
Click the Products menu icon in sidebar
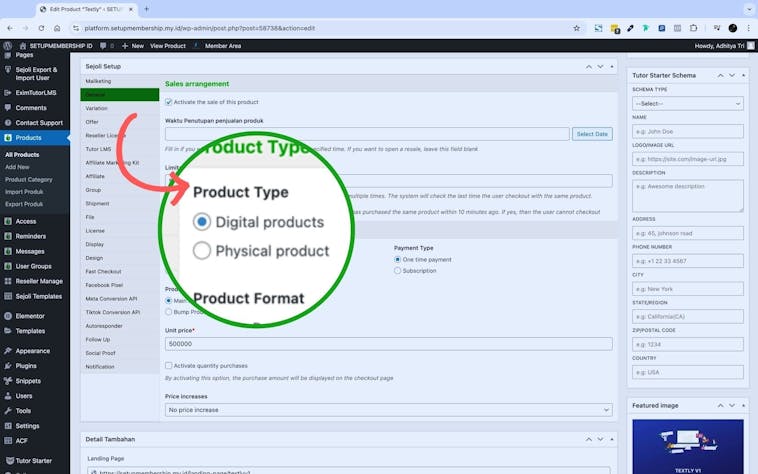tap(8, 138)
